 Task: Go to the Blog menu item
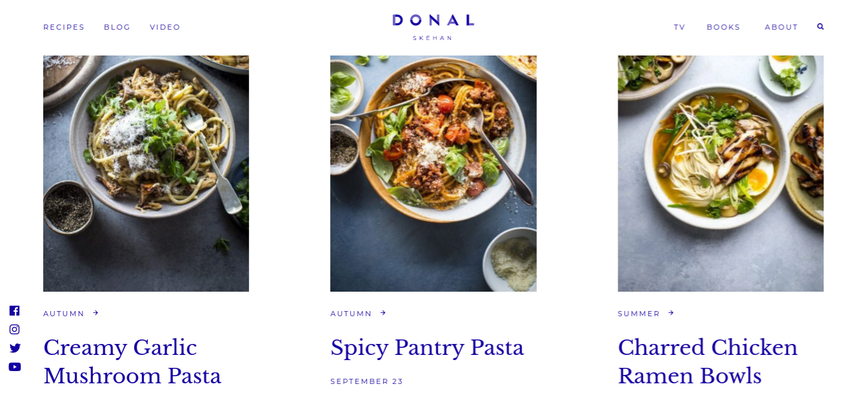[x=117, y=27]
